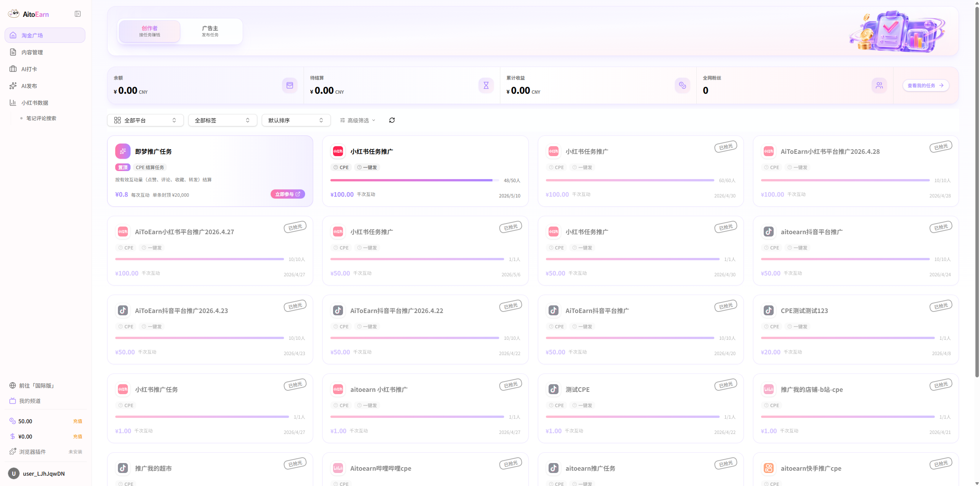Open AI打卡 in sidebar
The height and width of the screenshot is (486, 980).
click(45, 69)
